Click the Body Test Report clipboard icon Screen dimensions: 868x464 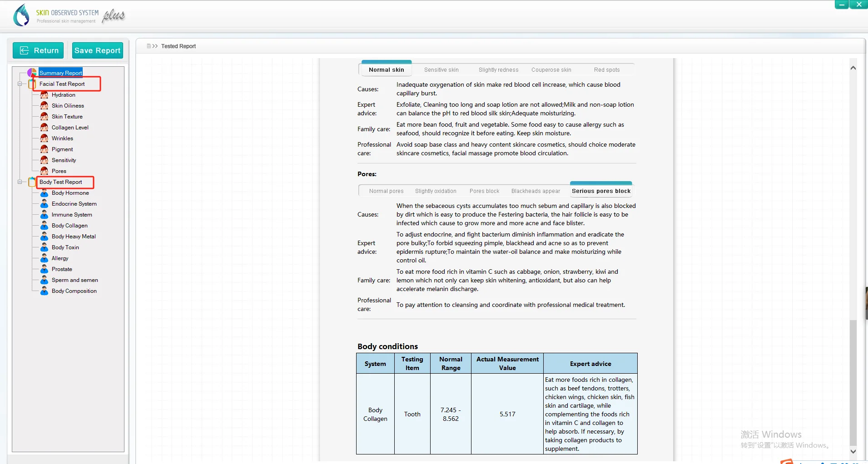[32, 182]
